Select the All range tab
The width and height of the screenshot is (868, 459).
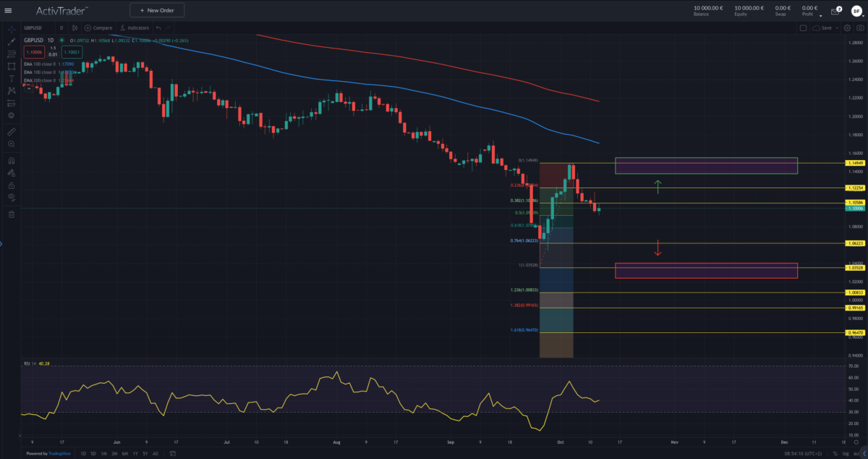154,453
